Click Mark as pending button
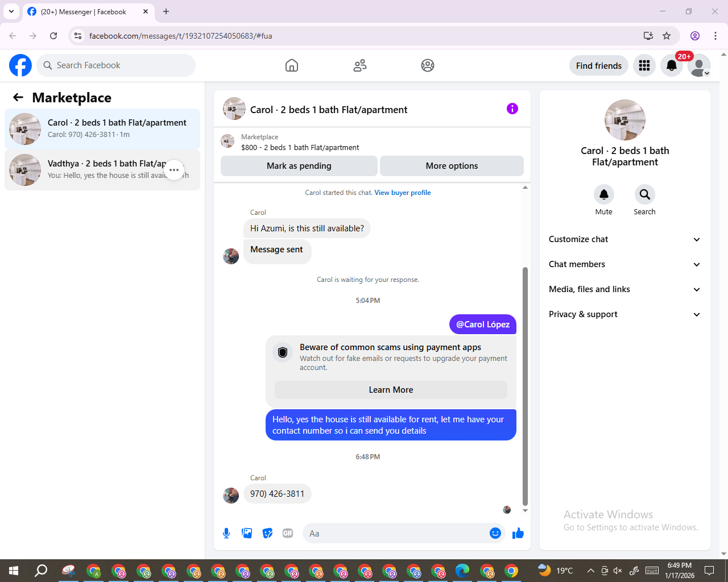The width and height of the screenshot is (728, 582). tap(299, 166)
